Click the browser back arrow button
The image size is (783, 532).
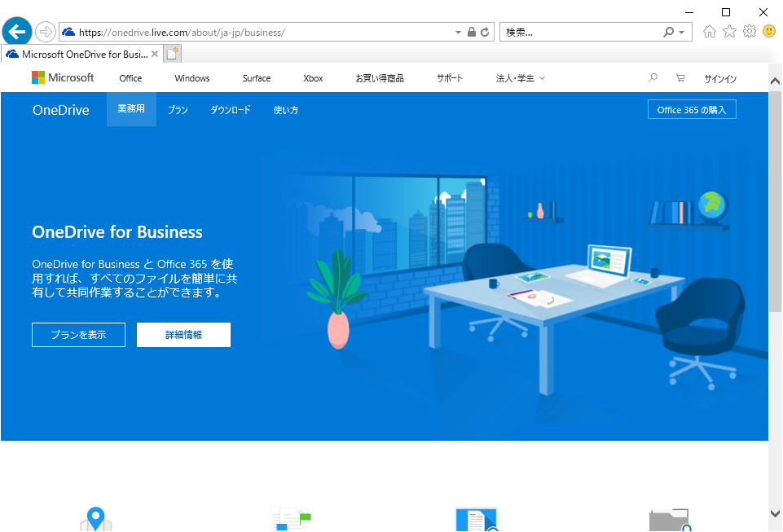click(x=17, y=32)
